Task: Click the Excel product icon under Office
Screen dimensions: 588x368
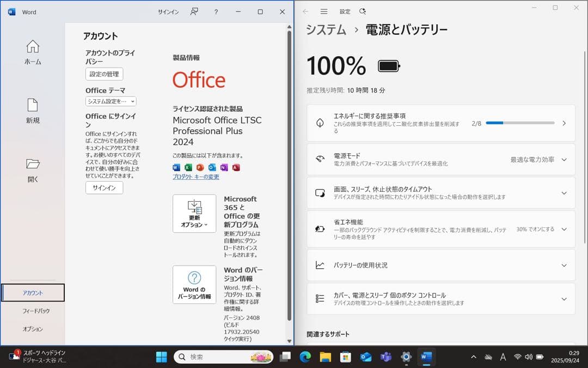Action: coord(188,167)
